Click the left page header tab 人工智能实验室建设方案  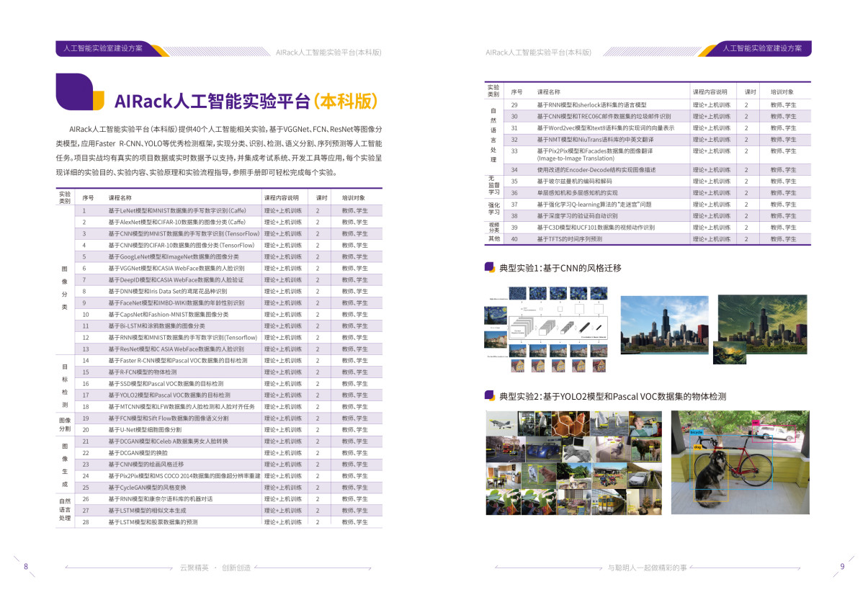click(103, 49)
